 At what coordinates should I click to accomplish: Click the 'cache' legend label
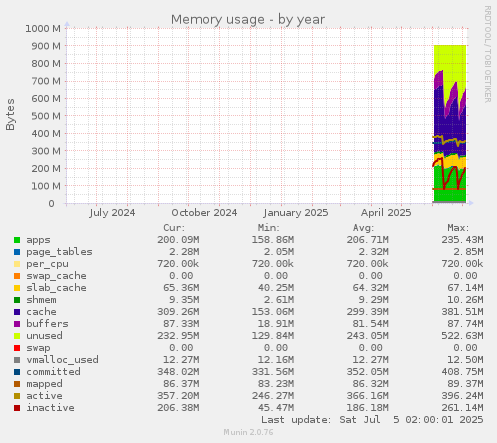[41, 312]
